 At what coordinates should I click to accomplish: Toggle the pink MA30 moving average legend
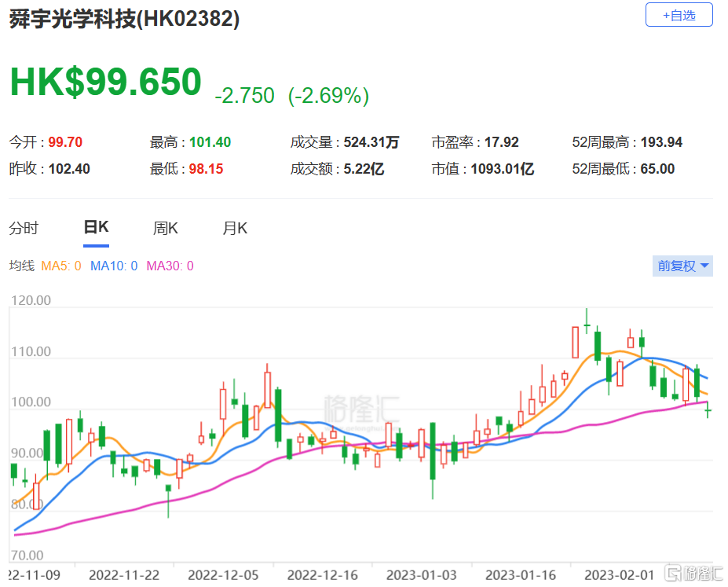click(170, 266)
